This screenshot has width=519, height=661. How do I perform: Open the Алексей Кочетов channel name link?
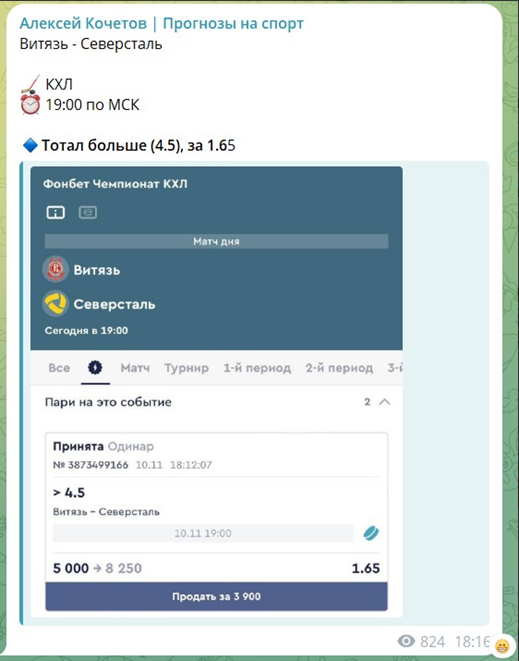[x=161, y=24]
